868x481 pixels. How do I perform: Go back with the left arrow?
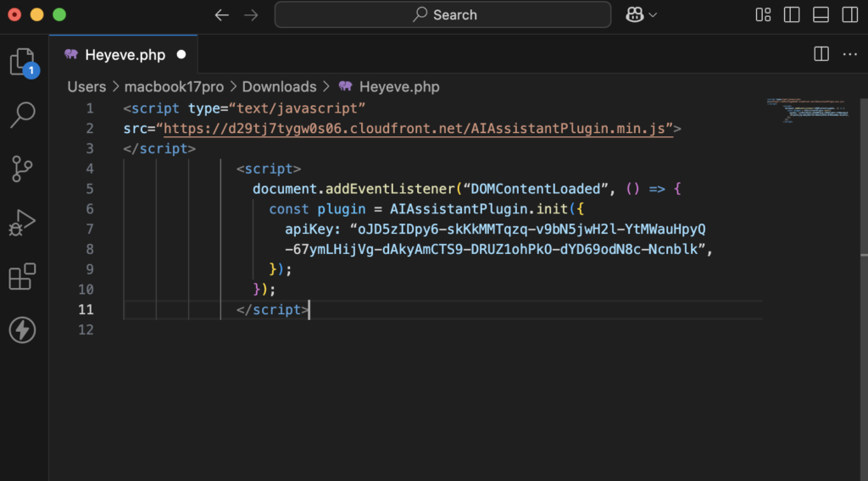[x=222, y=15]
